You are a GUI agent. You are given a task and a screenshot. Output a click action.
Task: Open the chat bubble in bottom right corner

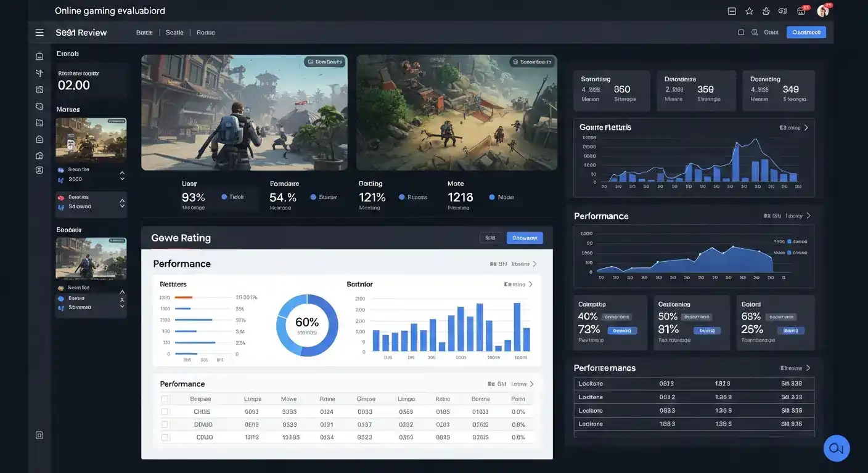[x=836, y=448]
